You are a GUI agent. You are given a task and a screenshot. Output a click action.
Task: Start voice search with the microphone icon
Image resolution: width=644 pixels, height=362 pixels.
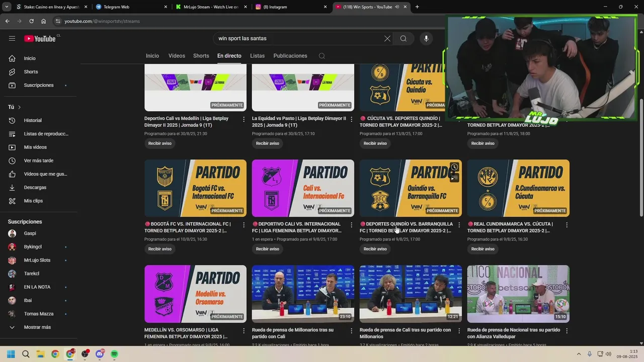pos(426,39)
